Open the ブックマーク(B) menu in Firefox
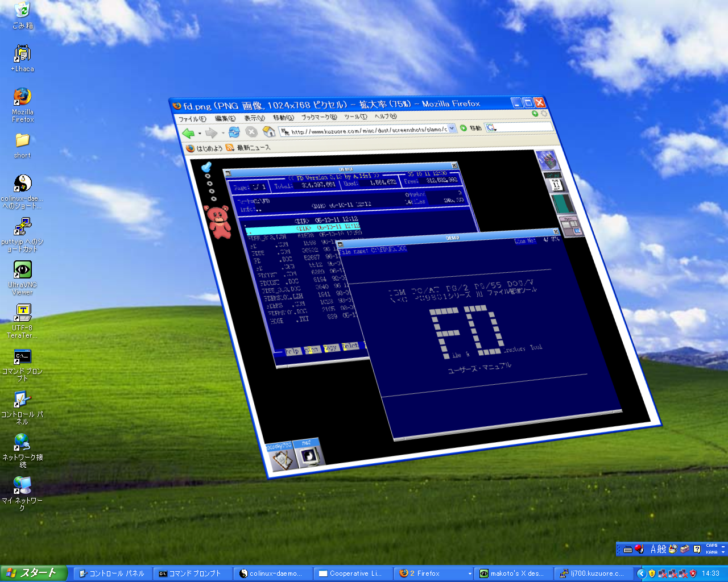Screen dimensions: 728x582 (319, 117)
